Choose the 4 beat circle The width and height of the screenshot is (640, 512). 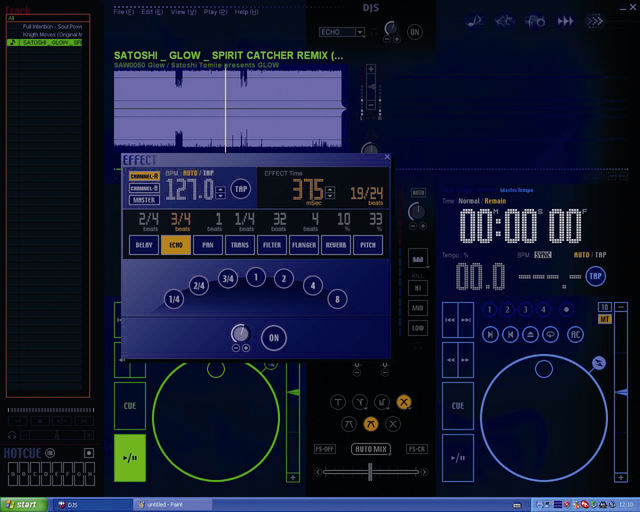tap(313, 285)
